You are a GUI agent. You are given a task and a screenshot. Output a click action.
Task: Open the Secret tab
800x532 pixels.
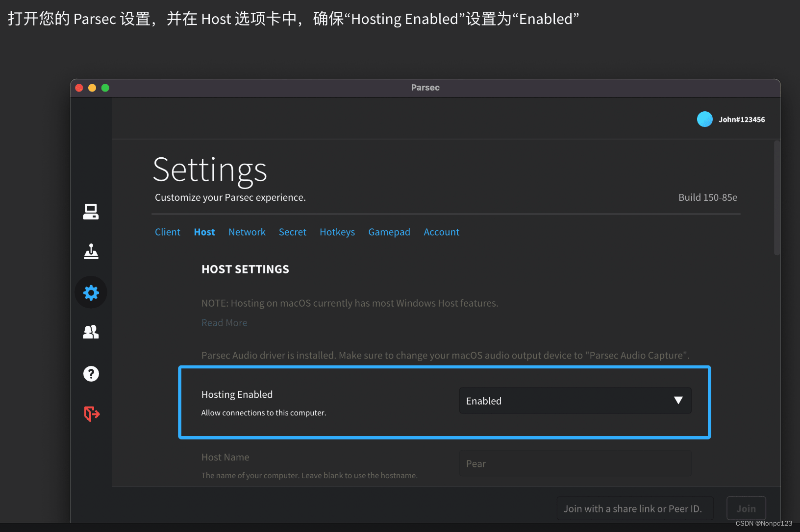(x=293, y=232)
